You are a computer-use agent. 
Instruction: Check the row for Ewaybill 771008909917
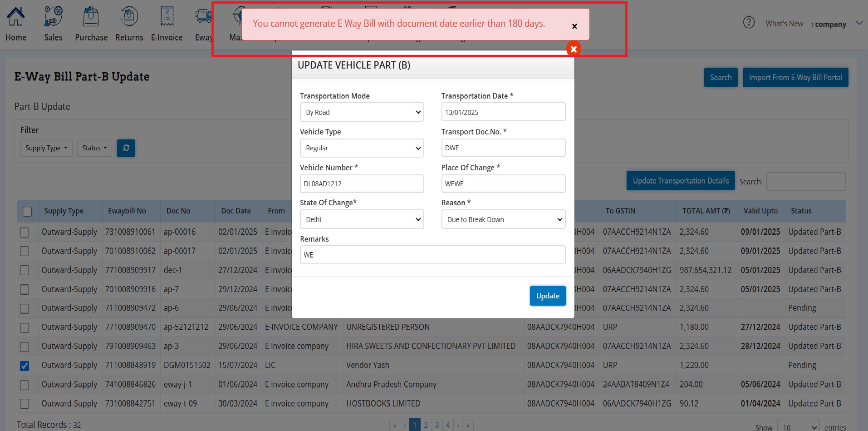25,270
